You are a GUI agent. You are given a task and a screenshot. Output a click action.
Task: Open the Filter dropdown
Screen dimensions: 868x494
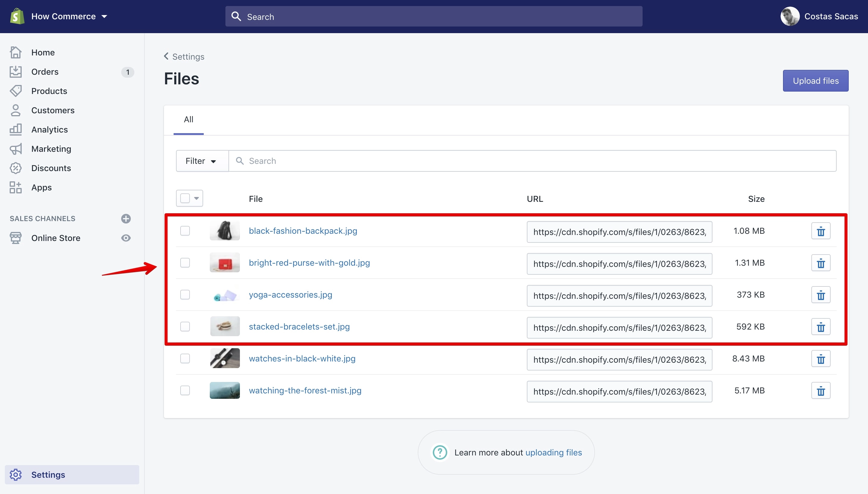pyautogui.click(x=202, y=161)
